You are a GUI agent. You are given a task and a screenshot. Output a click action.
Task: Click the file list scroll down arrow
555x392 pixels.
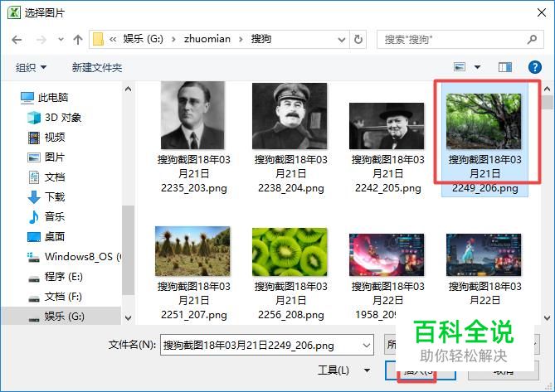547,317
